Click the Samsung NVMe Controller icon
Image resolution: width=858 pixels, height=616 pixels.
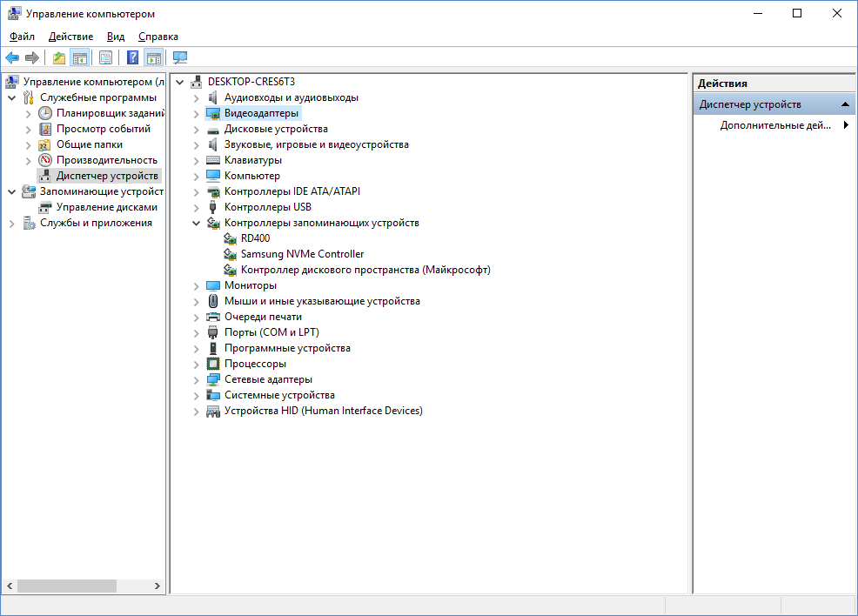pos(230,254)
